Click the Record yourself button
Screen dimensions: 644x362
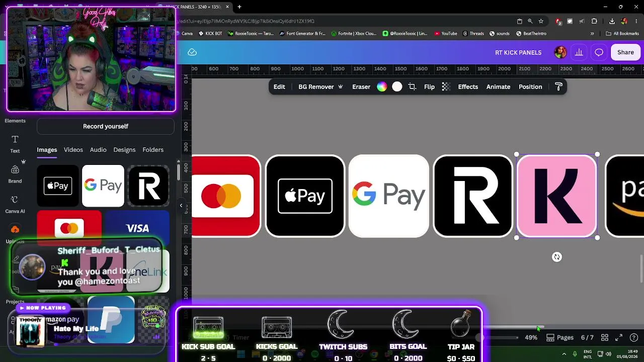(x=106, y=126)
